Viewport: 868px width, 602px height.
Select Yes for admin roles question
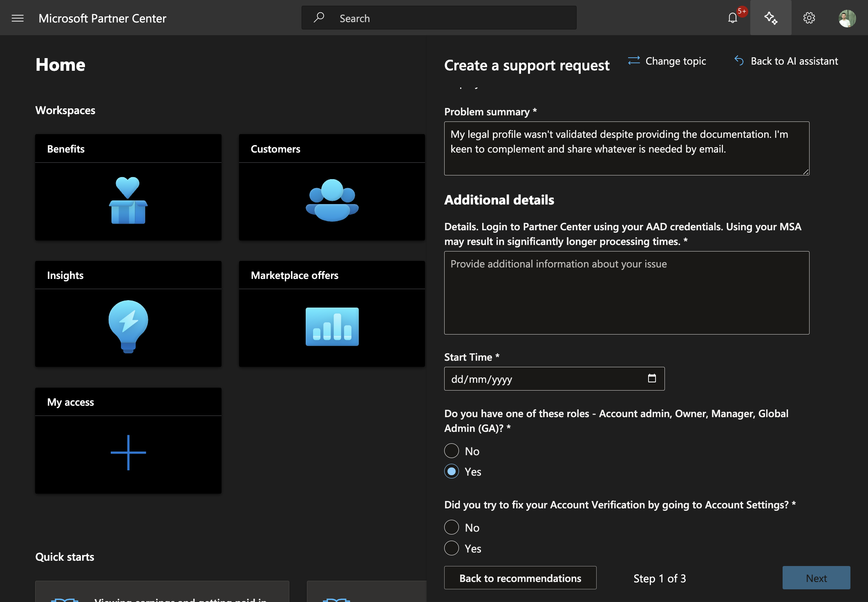click(x=452, y=472)
